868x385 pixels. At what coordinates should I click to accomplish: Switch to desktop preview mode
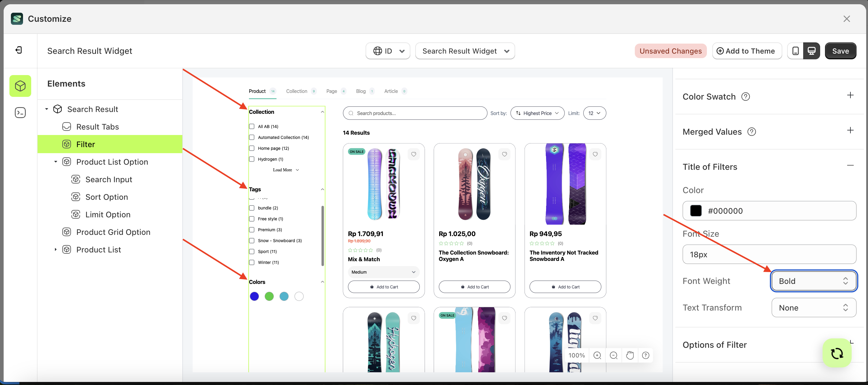[x=812, y=51]
